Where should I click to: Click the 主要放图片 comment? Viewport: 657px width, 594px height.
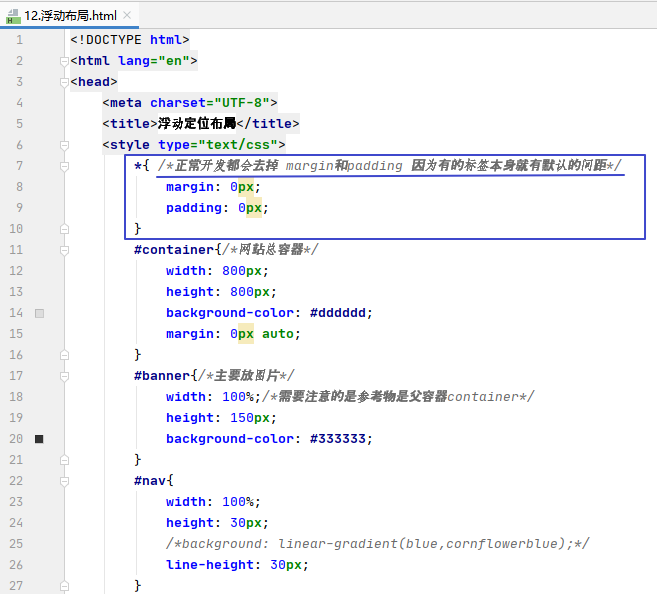tap(246, 375)
